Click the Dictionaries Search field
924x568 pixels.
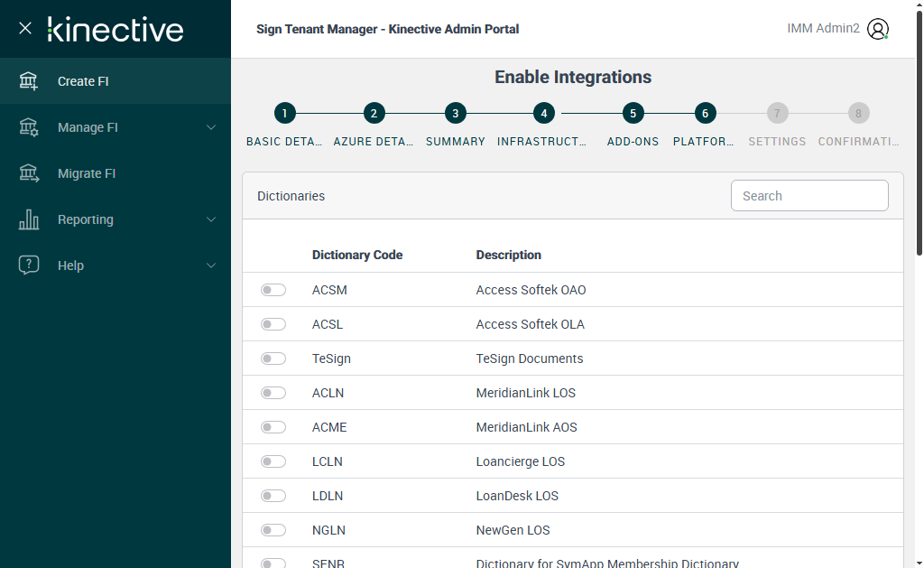coord(809,196)
